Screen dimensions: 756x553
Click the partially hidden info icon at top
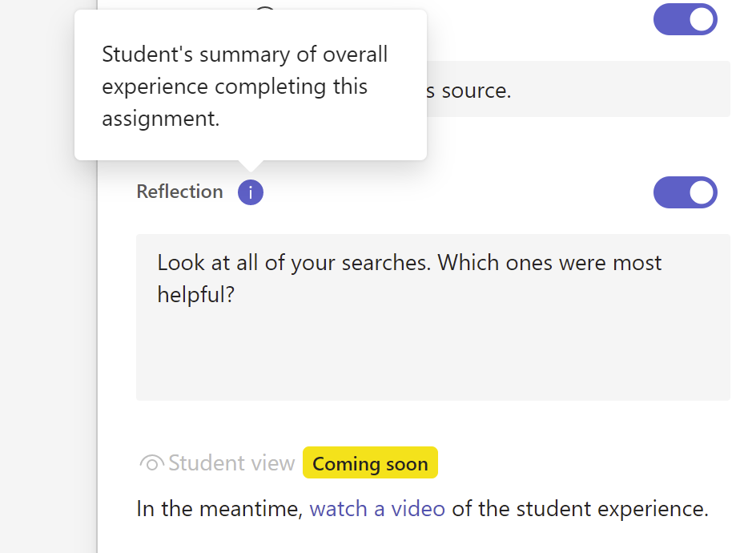(265, 9)
